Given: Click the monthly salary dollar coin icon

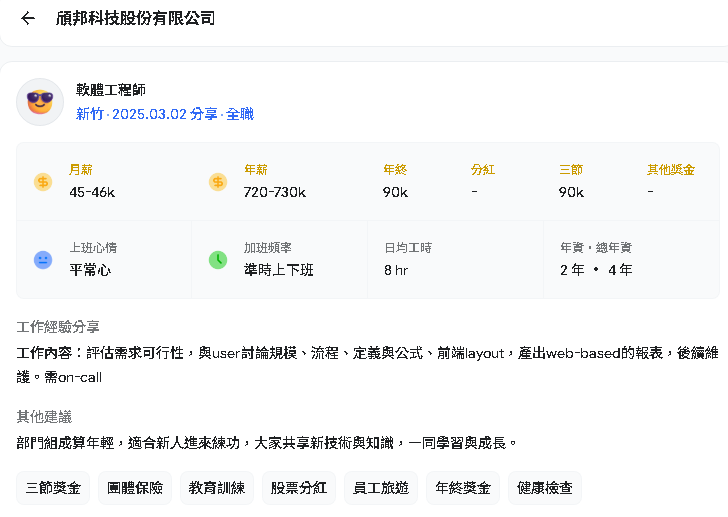Looking at the screenshot, I should point(43,182).
